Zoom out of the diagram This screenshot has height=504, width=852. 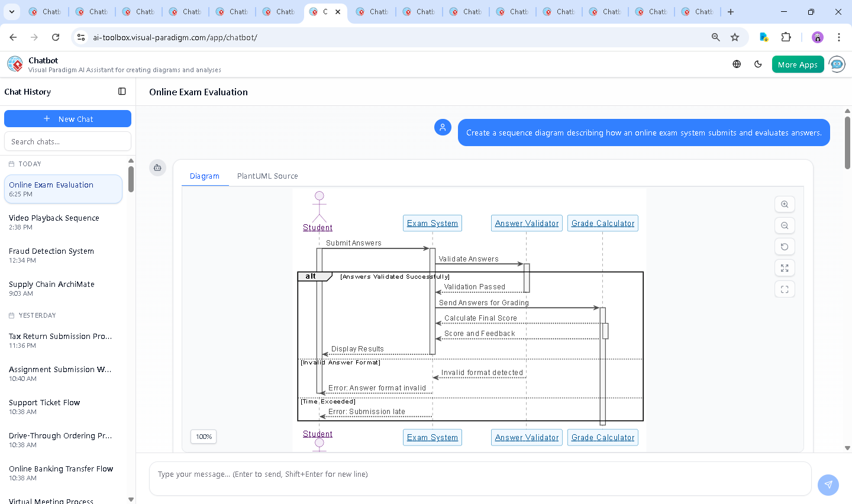tap(785, 225)
